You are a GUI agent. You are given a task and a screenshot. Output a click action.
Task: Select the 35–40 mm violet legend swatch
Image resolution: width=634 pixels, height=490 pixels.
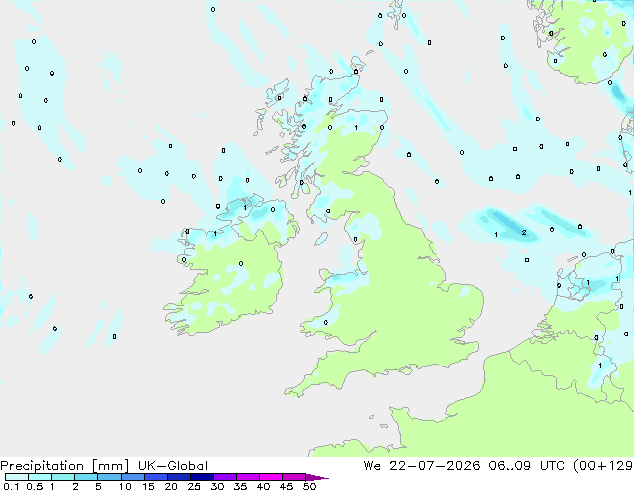tap(247, 477)
